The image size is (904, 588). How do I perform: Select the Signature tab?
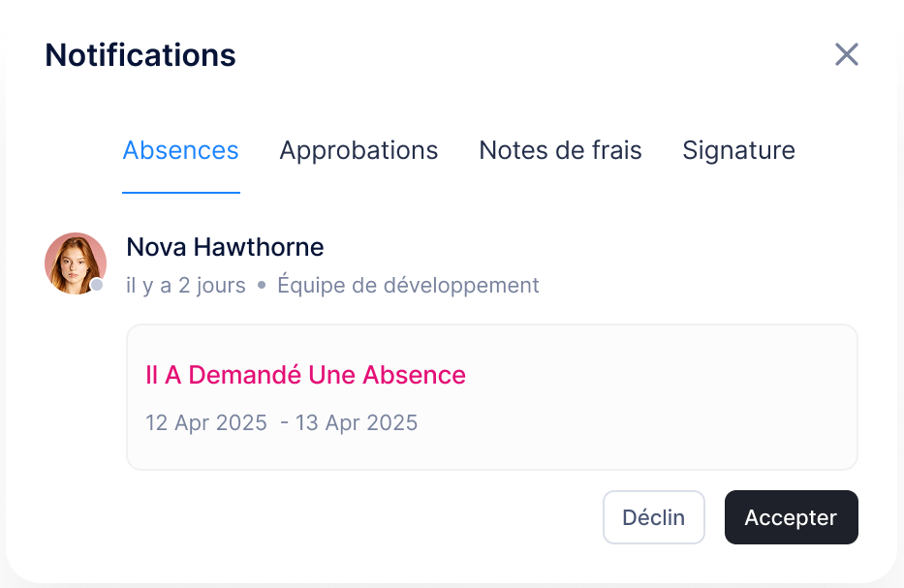(x=738, y=150)
